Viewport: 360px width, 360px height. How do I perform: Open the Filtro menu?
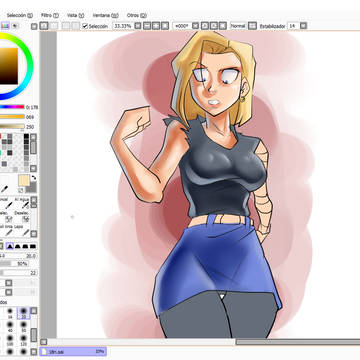(x=50, y=15)
